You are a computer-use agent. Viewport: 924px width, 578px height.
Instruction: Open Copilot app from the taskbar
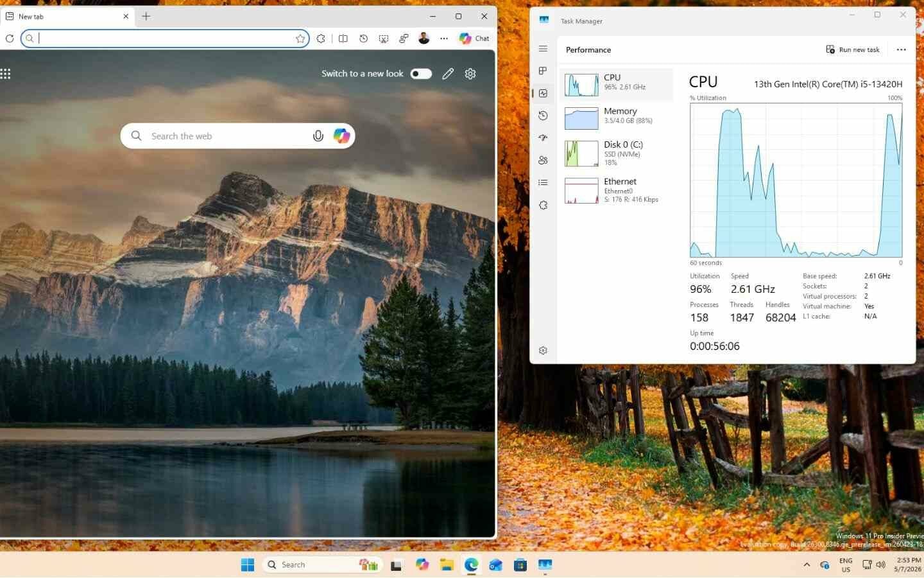click(422, 565)
